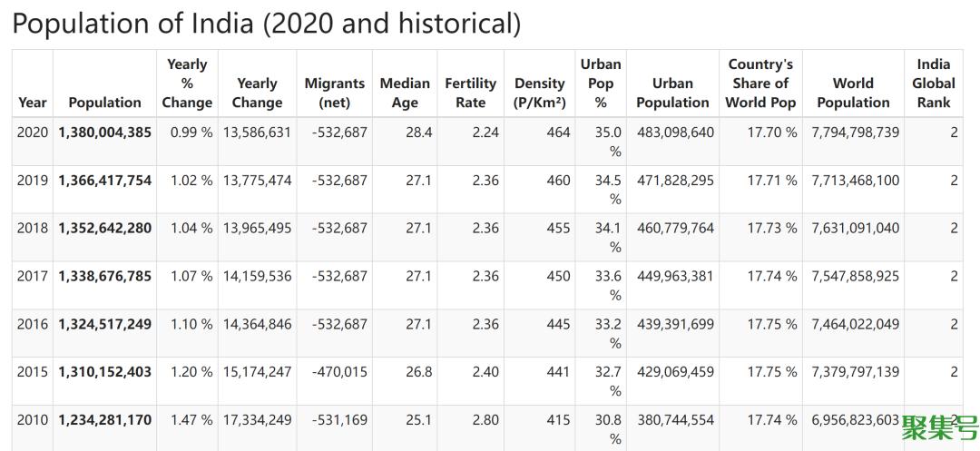Click the 2017 urban population 449,963,381
The image size is (980, 451).
coord(675,277)
